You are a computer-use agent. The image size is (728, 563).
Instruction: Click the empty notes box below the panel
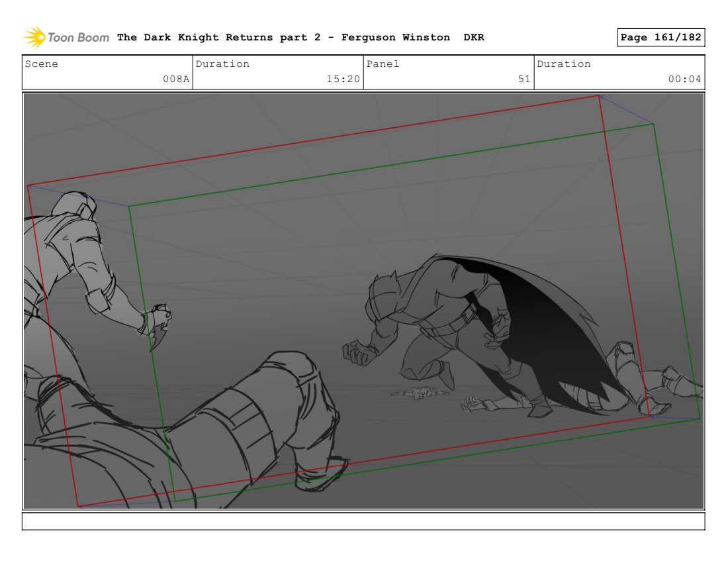click(363, 521)
